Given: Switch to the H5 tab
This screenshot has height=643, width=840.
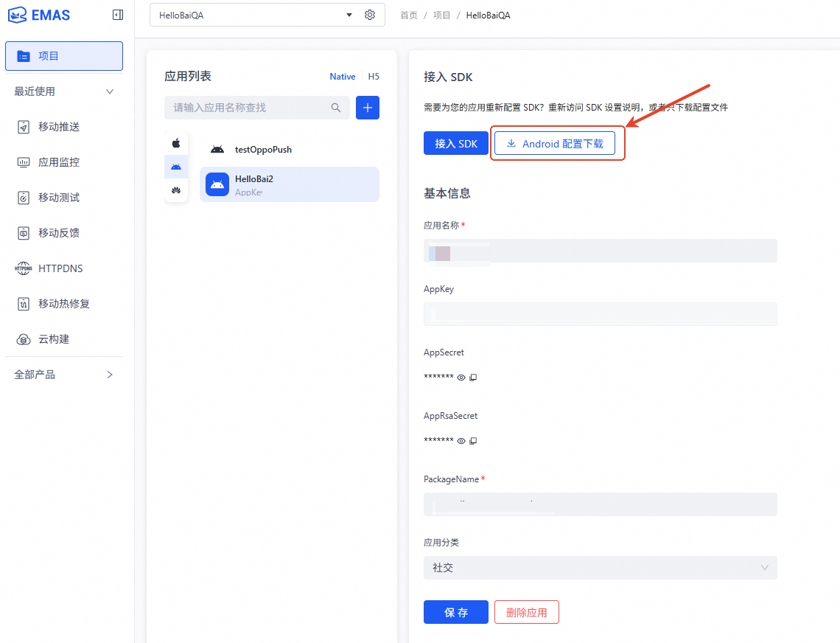Looking at the screenshot, I should pos(374,77).
